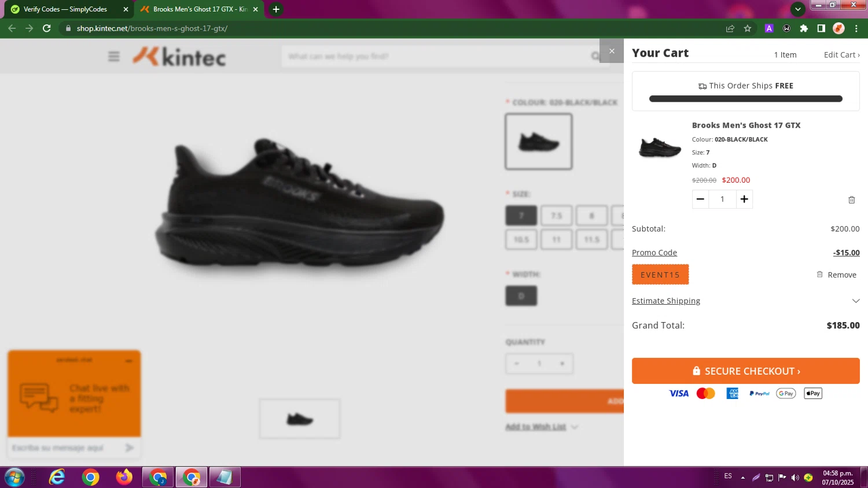Click the cart quantity field
Viewport: 868px width, 488px height.
pyautogui.click(x=722, y=199)
